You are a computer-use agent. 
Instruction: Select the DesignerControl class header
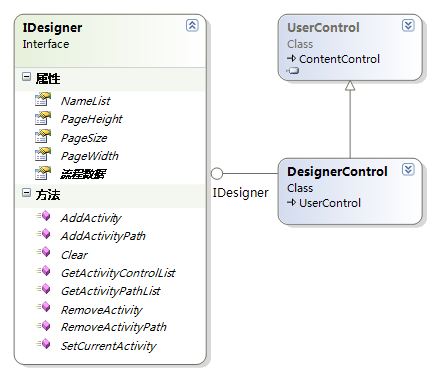coord(337,171)
